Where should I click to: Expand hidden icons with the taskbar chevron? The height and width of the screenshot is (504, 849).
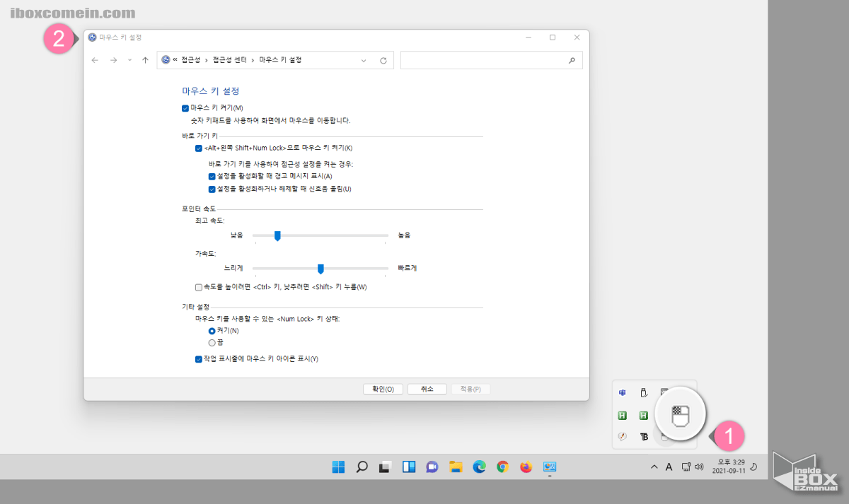654,467
